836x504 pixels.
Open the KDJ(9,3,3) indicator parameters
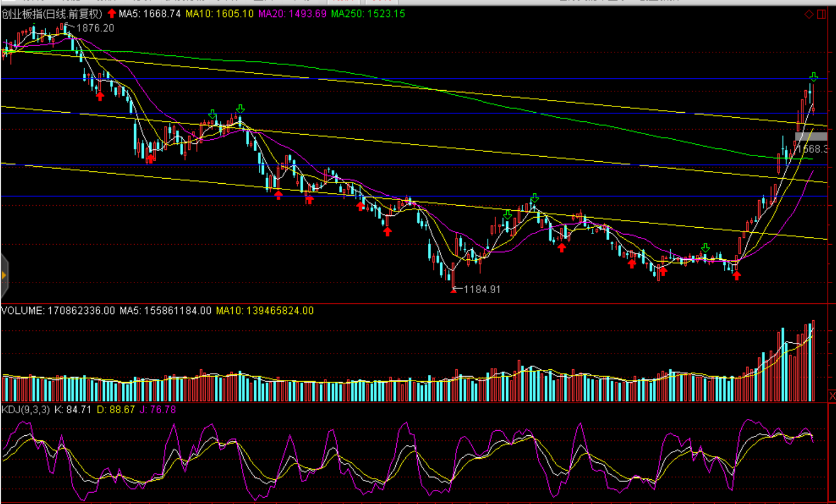pyautogui.click(x=25, y=410)
